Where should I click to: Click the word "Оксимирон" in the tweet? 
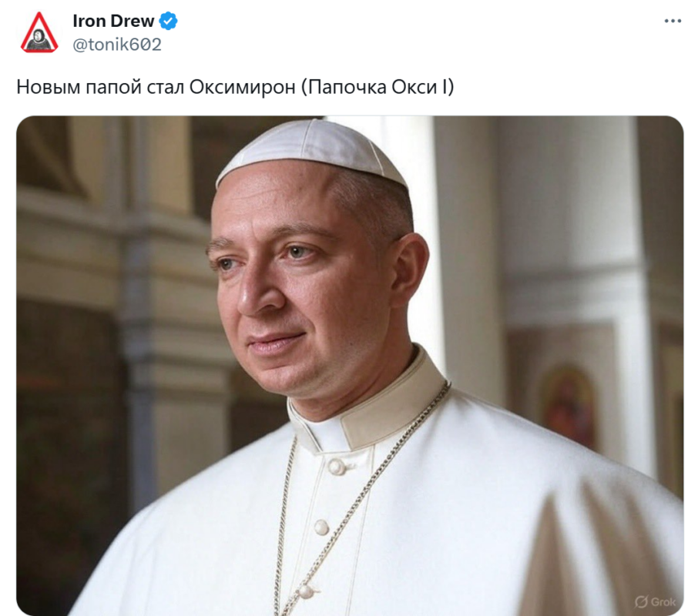point(242,87)
